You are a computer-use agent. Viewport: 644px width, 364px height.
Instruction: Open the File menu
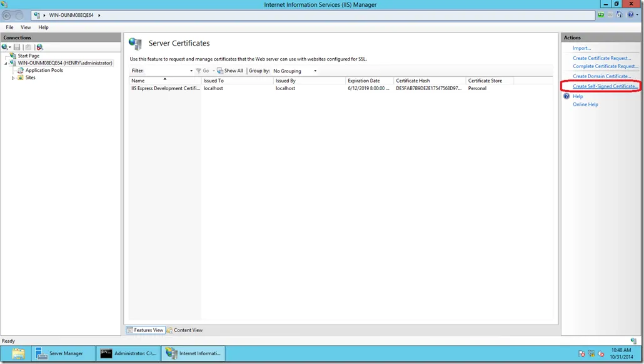9,27
